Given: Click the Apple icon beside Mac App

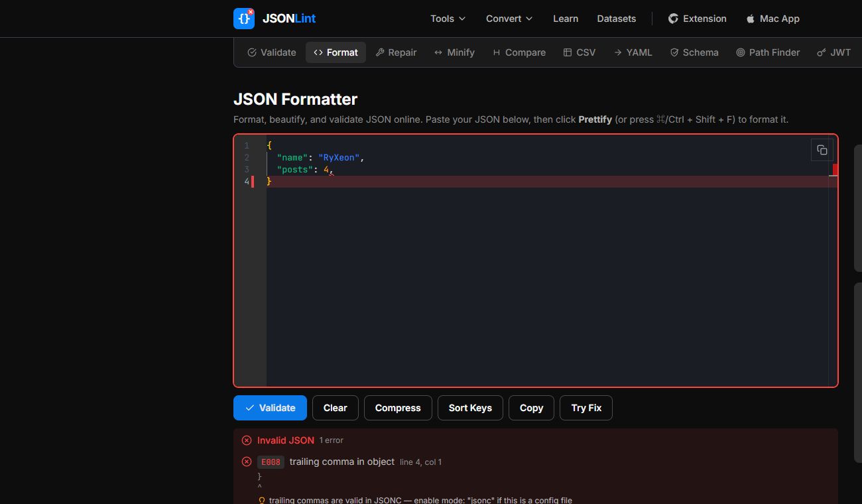Looking at the screenshot, I should (751, 19).
